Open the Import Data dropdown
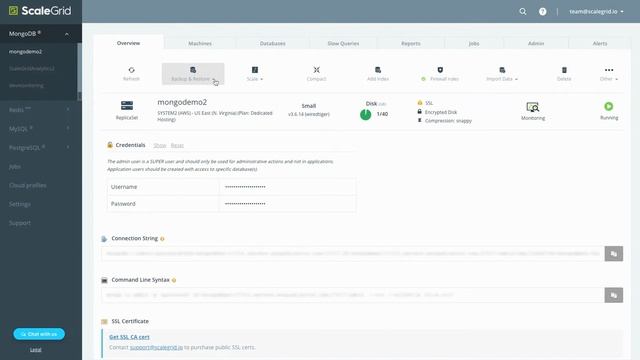The image size is (640, 360). tap(502, 74)
